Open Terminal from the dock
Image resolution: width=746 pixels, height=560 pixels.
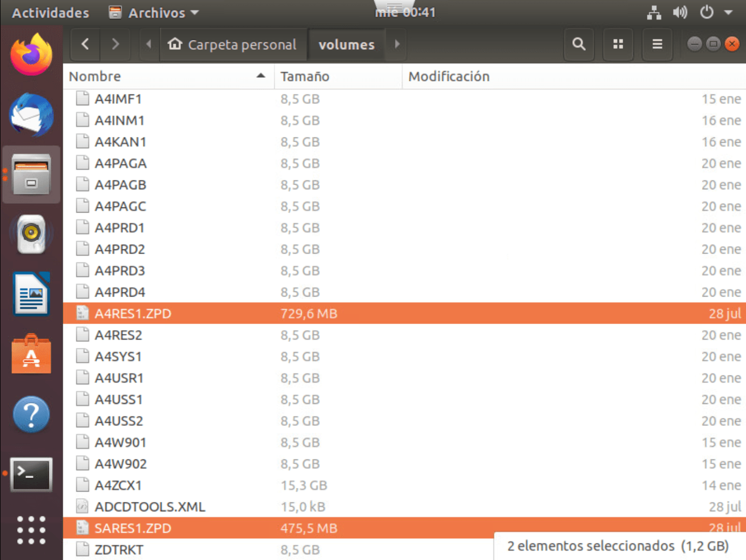tap(31, 474)
